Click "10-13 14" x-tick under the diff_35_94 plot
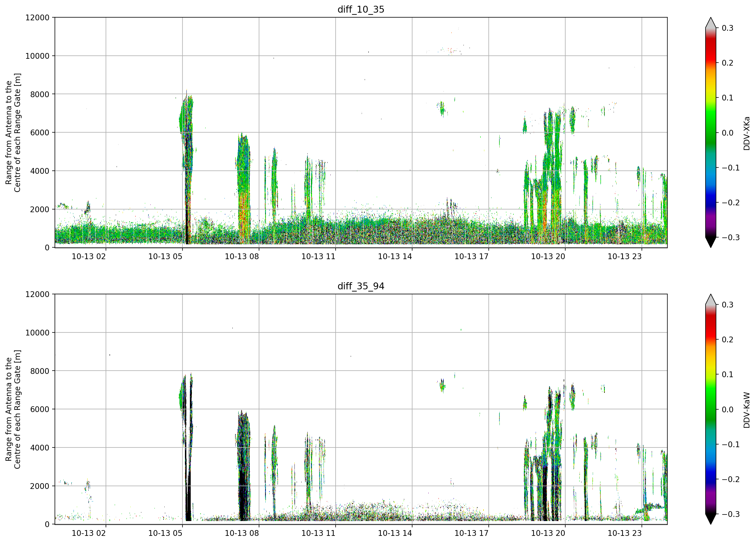Viewport: 756px width, 543px height. 395,533
